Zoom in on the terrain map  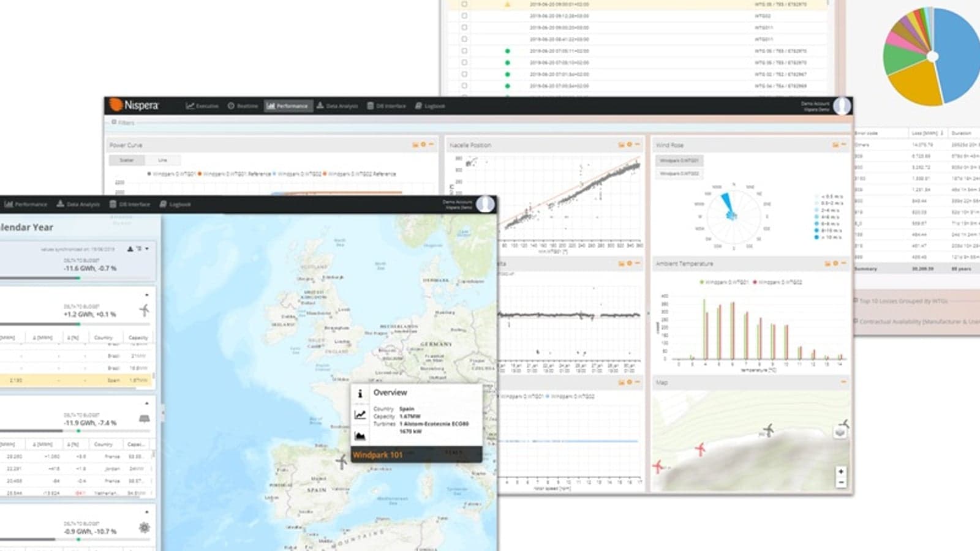[841, 471]
